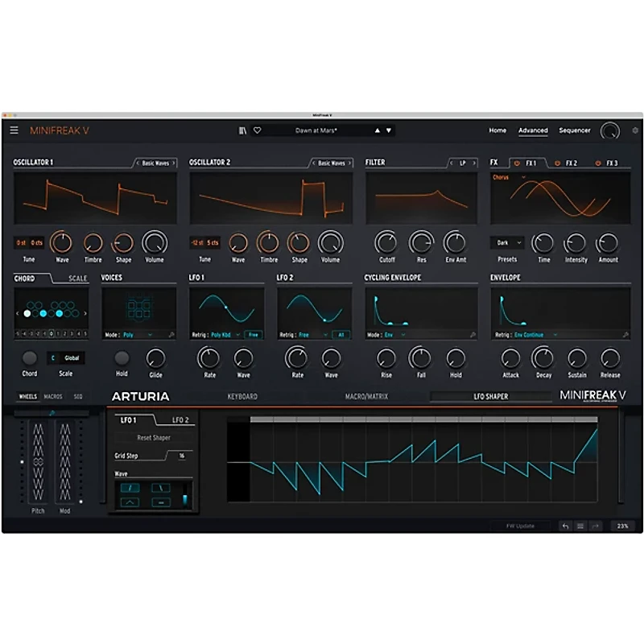The height and width of the screenshot is (644, 644).
Task: Open the MiniFreak V hamburger menu
Action: [14, 128]
